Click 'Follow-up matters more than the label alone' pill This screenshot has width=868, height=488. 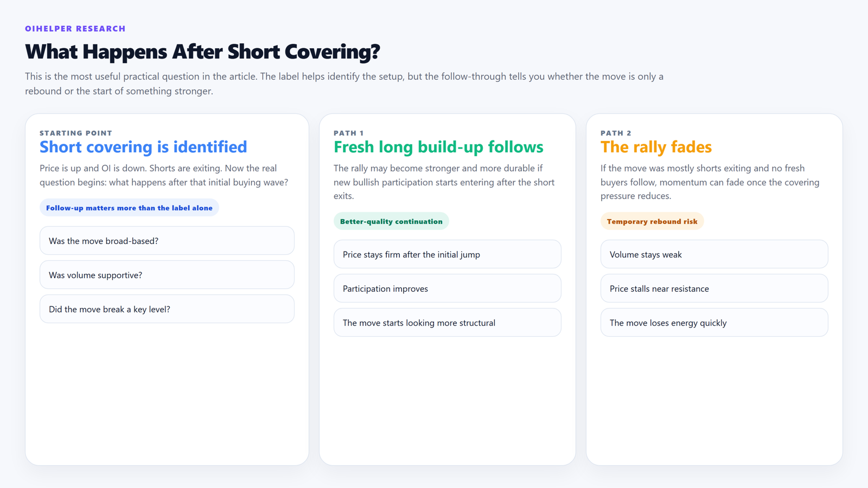click(x=129, y=208)
